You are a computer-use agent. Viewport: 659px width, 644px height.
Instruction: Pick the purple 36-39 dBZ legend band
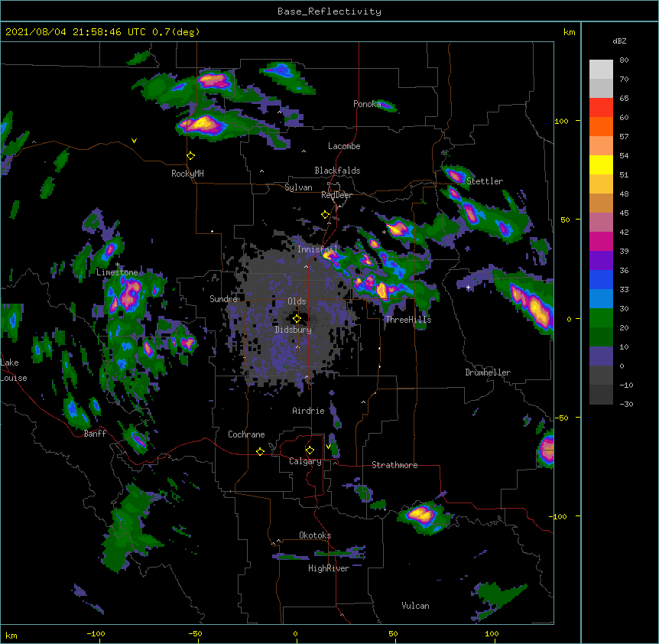[x=601, y=261]
